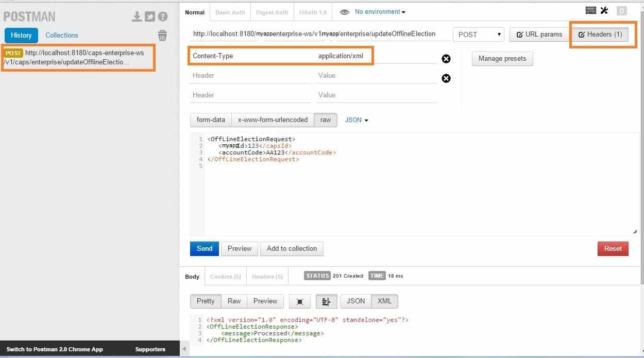
Task: Clear history using the trash icon
Action: click(x=162, y=36)
